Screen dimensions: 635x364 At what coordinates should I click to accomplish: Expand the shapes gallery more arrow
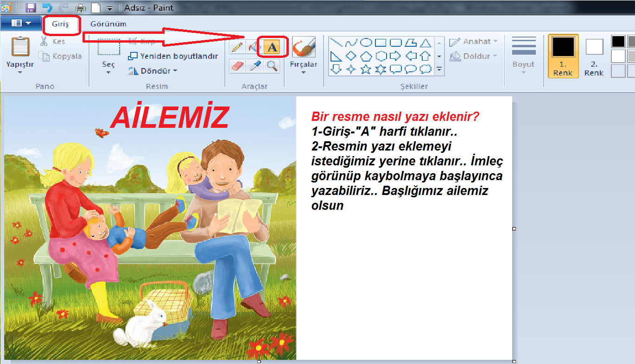click(x=439, y=69)
